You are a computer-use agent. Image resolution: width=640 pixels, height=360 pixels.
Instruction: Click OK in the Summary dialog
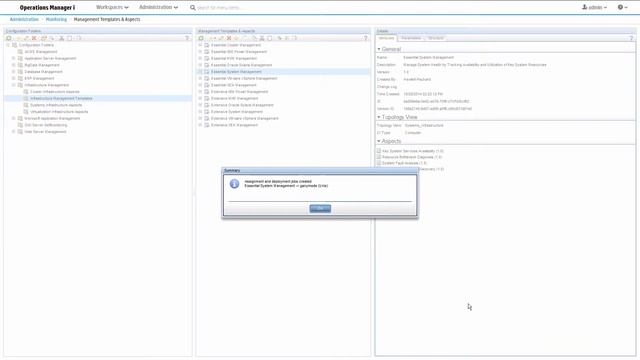pos(320,209)
